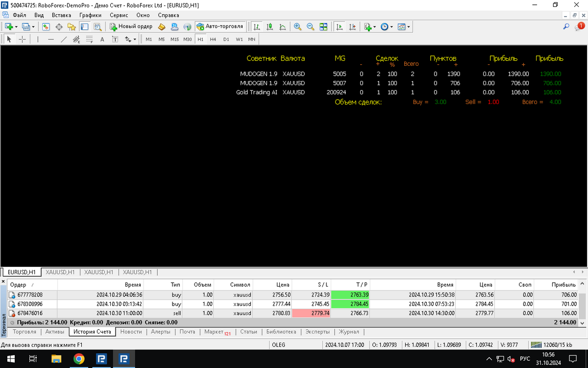Expand the indicators list dropdown

tap(375, 26)
